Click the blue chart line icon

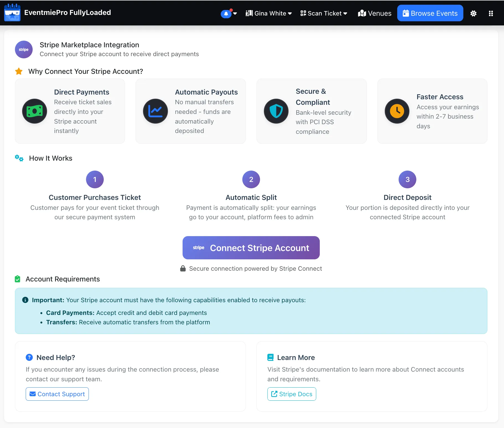155,111
